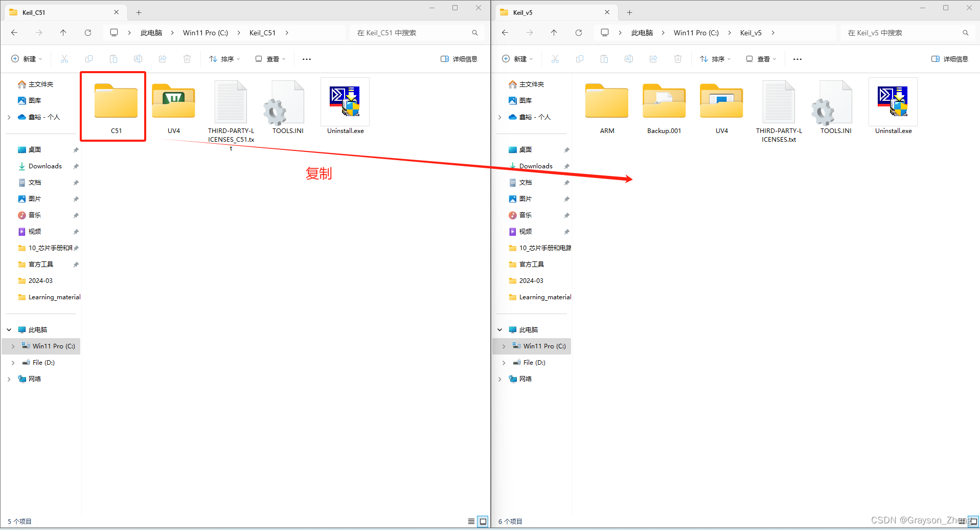Select Uninstall.exe in Keil_C51 window
This screenshot has width=980, height=530.
(x=345, y=106)
